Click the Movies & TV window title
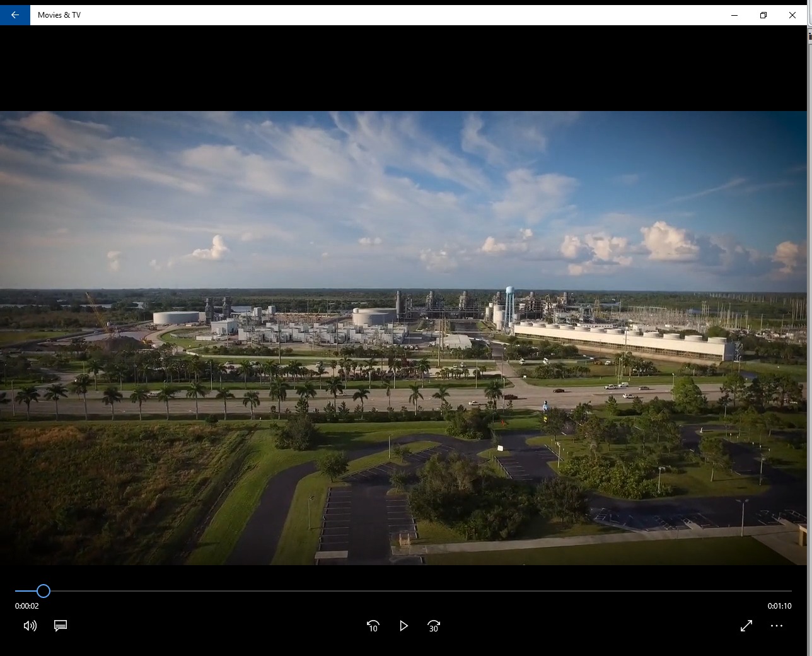 (59, 15)
